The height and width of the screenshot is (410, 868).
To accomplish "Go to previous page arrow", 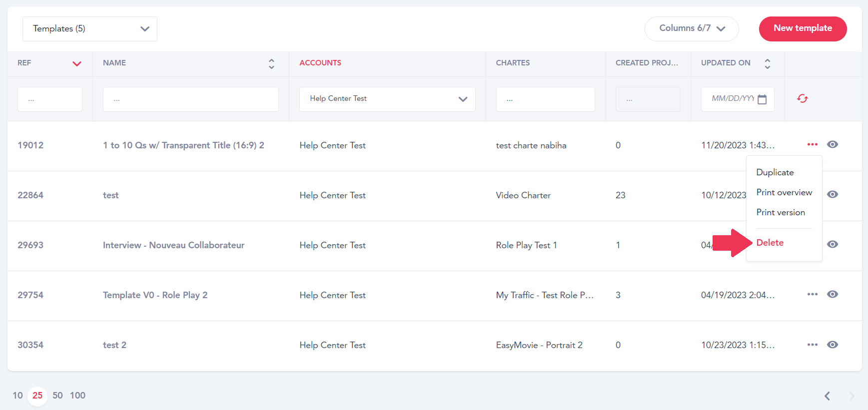I will [827, 396].
